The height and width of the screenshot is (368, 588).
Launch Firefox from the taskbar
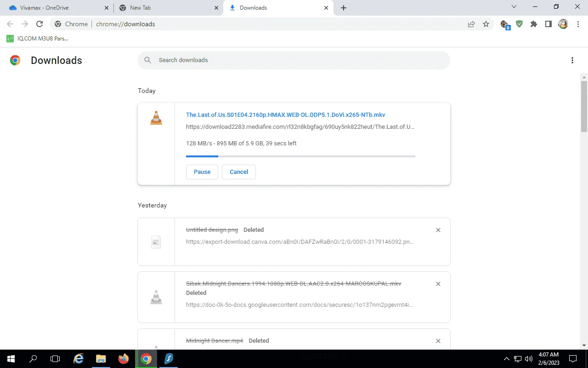124,359
